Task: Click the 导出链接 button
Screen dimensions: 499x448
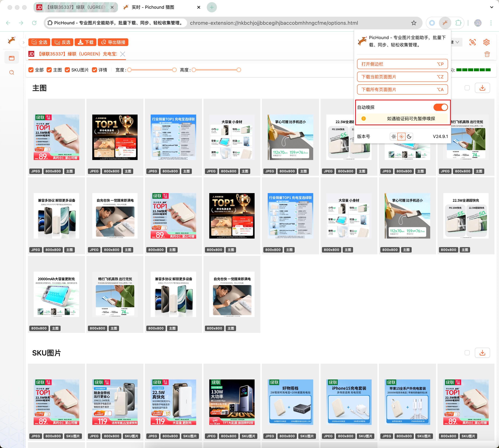Action: 113,42
